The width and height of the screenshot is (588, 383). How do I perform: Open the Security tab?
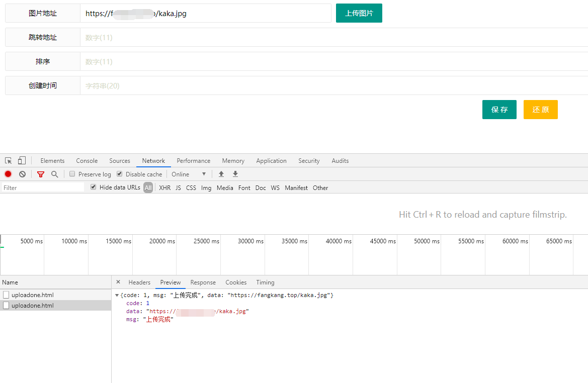click(309, 161)
